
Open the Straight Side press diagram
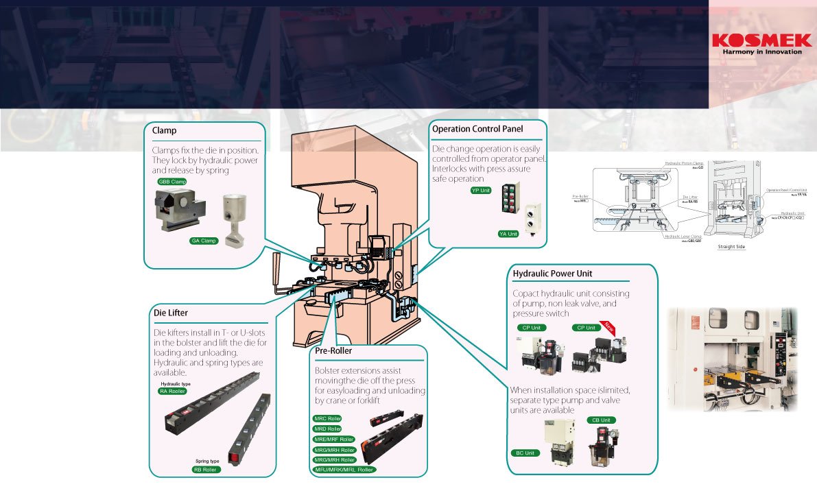point(731,206)
